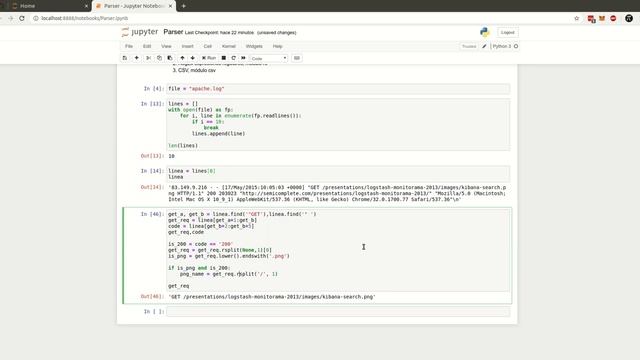The height and width of the screenshot is (360, 640).
Task: Move the selected cell down
Action: tap(193, 58)
